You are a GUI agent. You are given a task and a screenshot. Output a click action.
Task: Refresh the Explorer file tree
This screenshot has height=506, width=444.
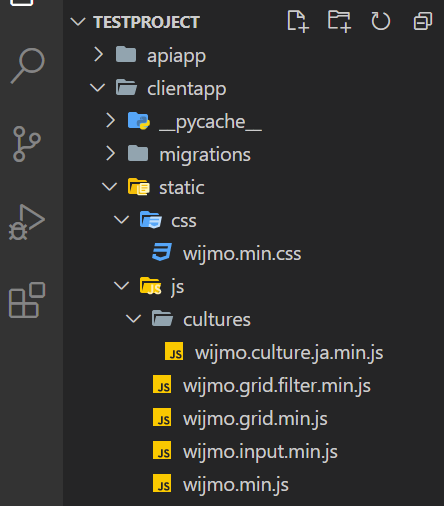pos(381,22)
